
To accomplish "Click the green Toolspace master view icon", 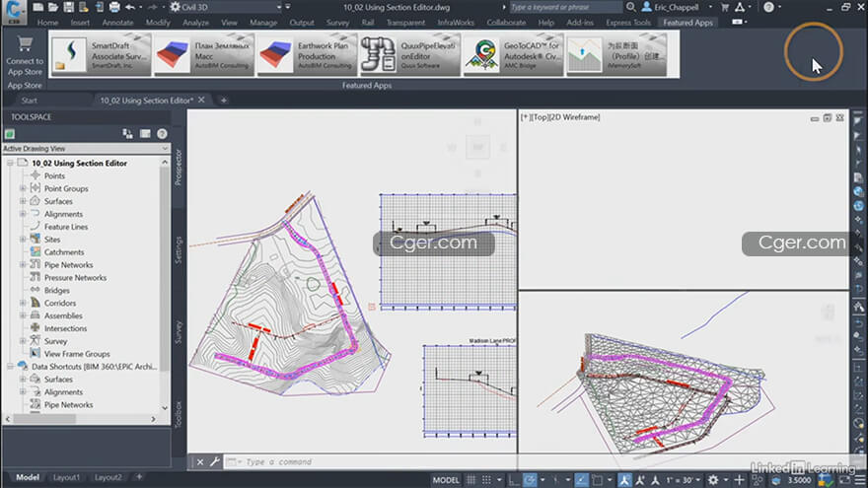I will click(x=10, y=134).
